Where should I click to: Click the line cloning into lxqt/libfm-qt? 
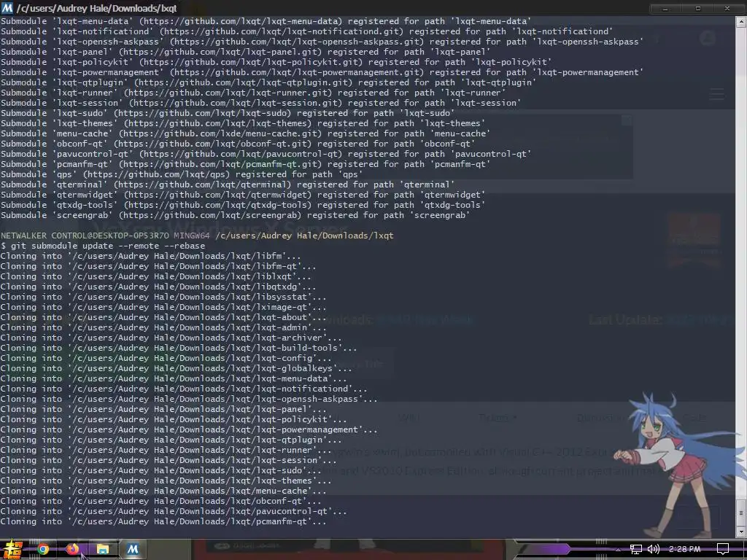[158, 266]
